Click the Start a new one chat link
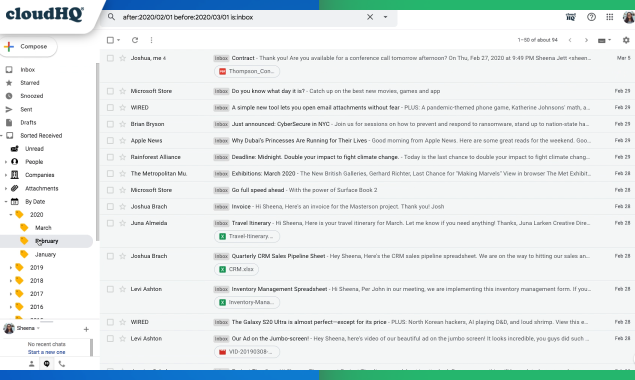Screen dimensions: 635x380 point(46,352)
